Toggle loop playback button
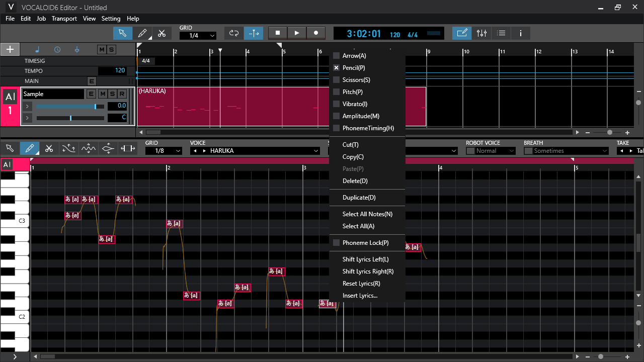 tap(234, 33)
